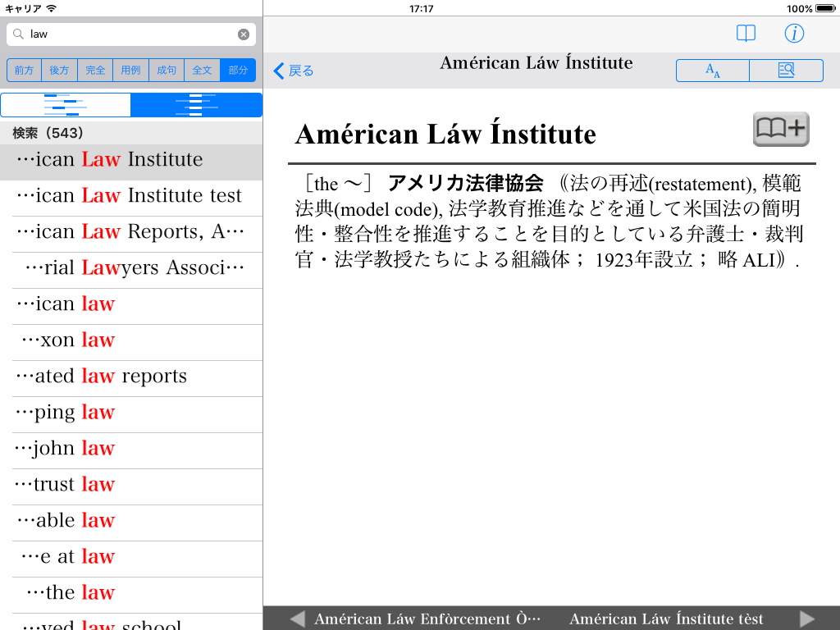Select the 部分 search mode
This screenshot has height=630, width=840.
tap(238, 71)
